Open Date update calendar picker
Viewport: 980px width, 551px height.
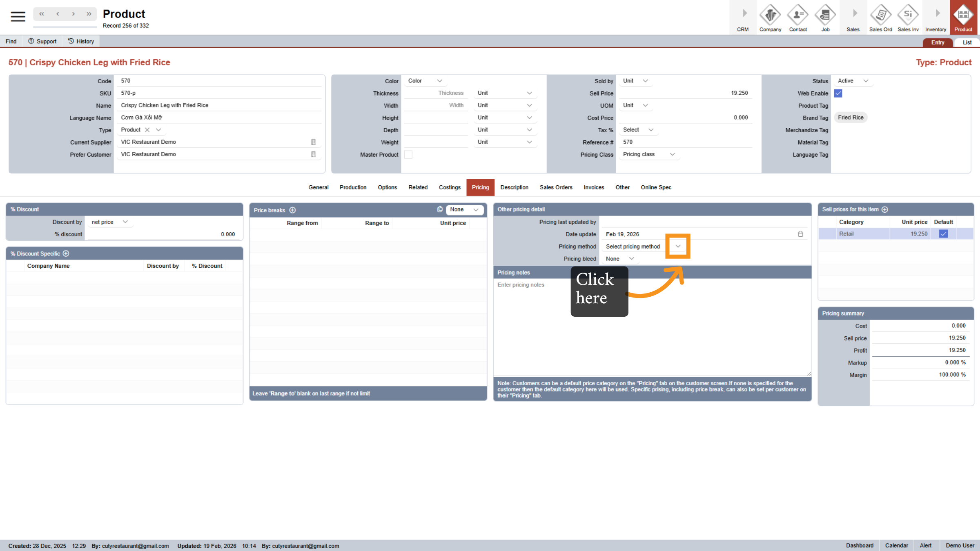pos(800,234)
